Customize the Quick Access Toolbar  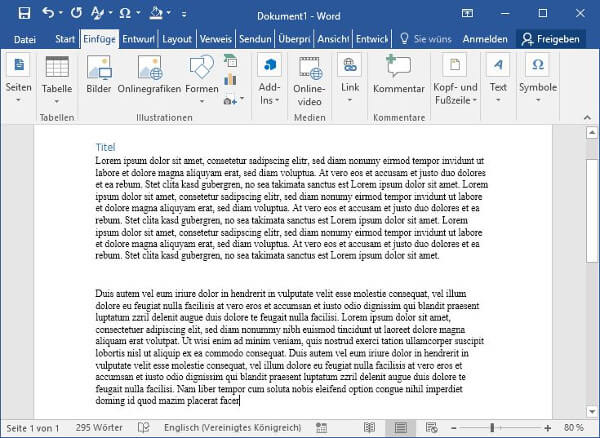tap(184, 14)
